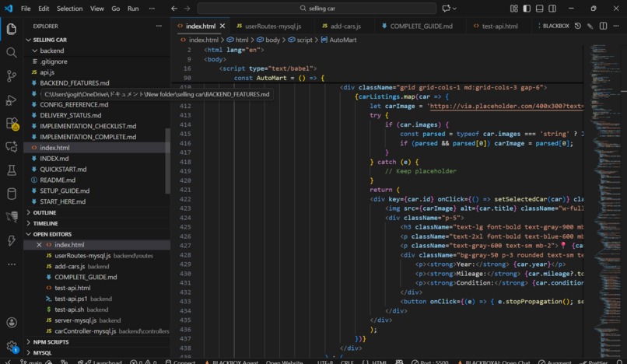Open the editor More Actions ellipsis
627x364 pixels.
[616, 26]
